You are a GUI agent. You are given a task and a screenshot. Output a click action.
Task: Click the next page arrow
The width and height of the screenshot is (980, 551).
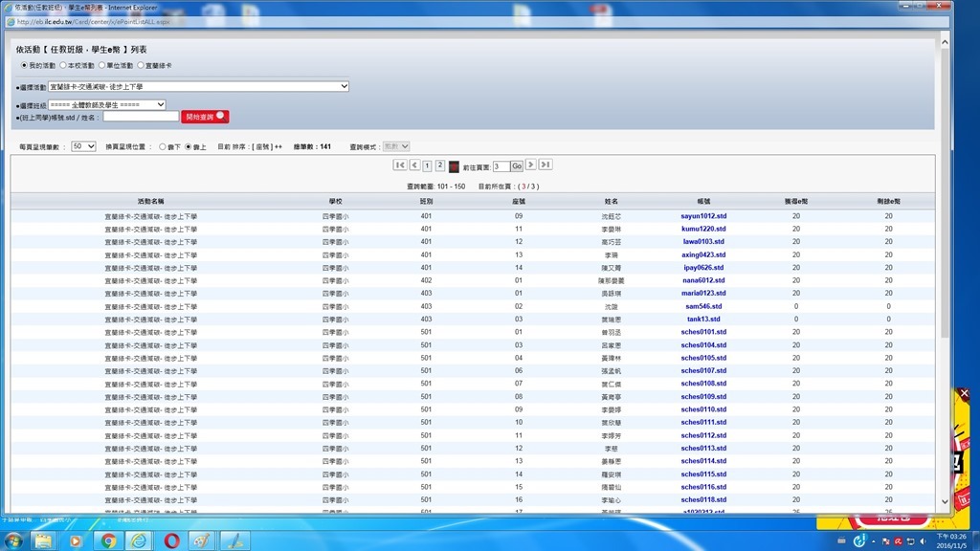531,165
